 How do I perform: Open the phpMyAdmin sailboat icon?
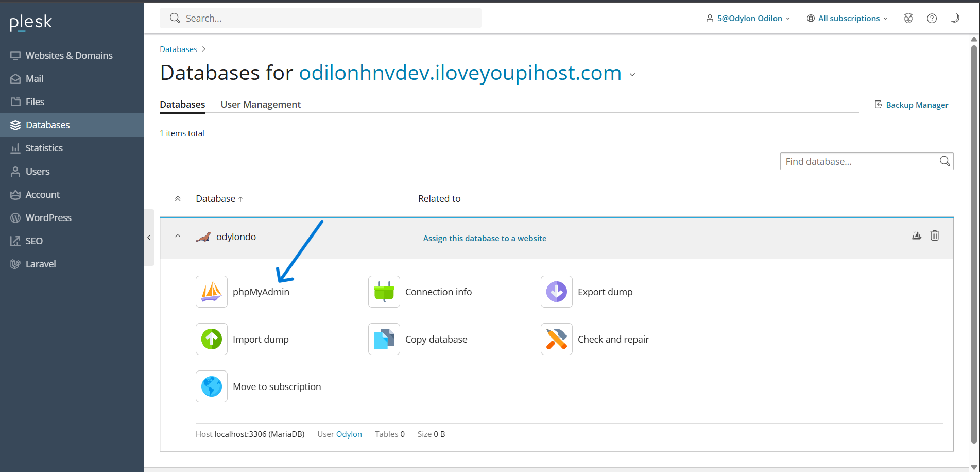click(x=211, y=292)
